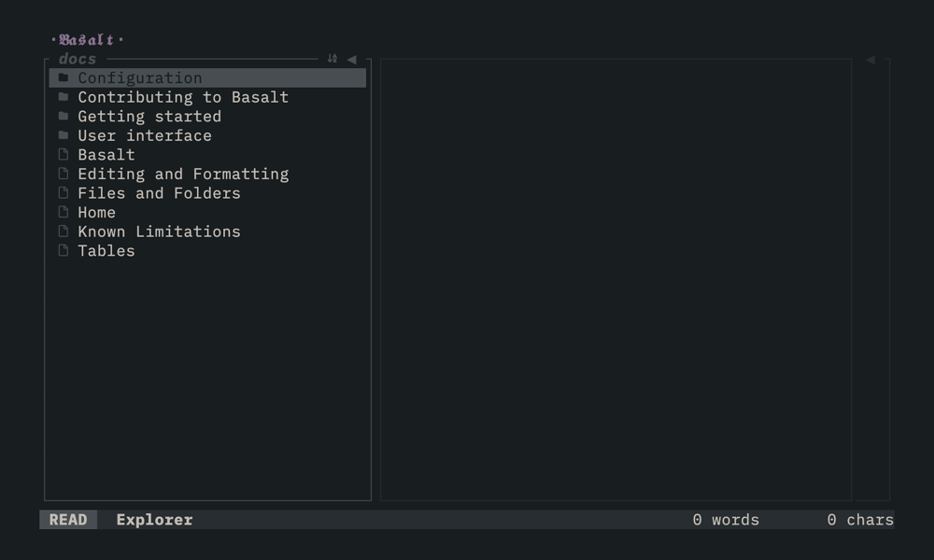Click file icon beside Tables
This screenshot has height=560, width=934.
pos(64,250)
